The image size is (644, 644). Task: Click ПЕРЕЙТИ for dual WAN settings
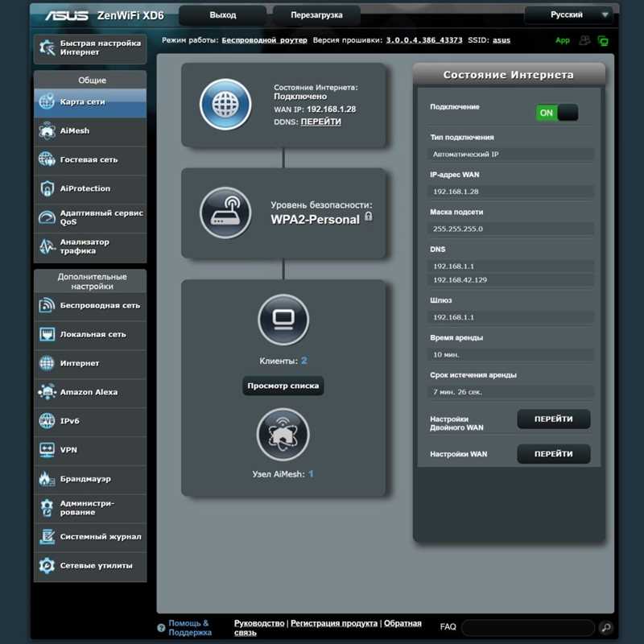tap(553, 419)
